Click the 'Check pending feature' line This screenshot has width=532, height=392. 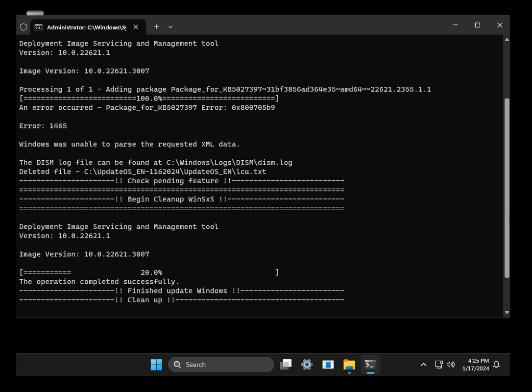pyautogui.click(x=182, y=181)
